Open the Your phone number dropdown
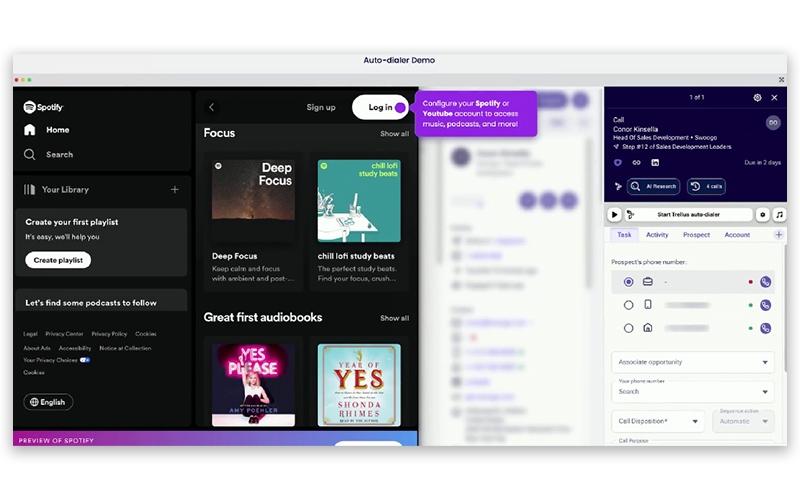Viewport: 800px width, 500px height. 692,391
